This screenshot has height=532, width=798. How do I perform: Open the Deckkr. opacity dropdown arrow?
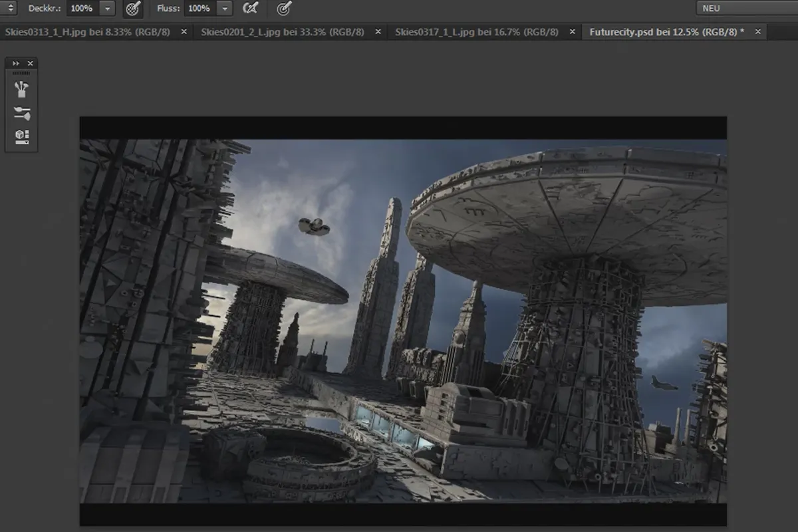pos(107,9)
